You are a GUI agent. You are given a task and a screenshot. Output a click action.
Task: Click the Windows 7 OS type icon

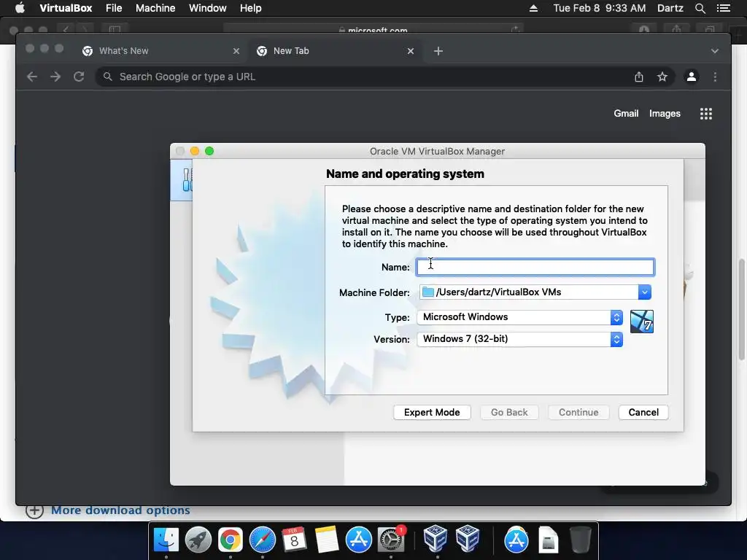642,322
